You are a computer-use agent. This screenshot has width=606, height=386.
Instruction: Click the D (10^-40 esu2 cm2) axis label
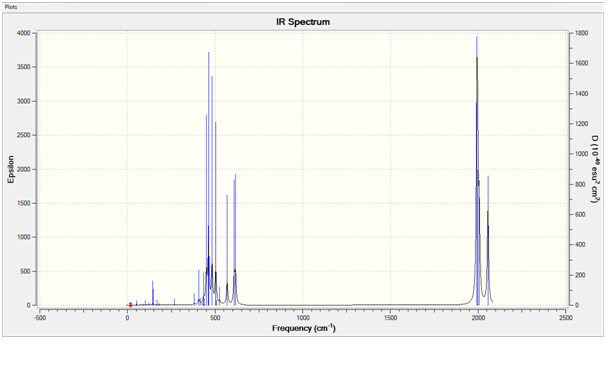(596, 169)
